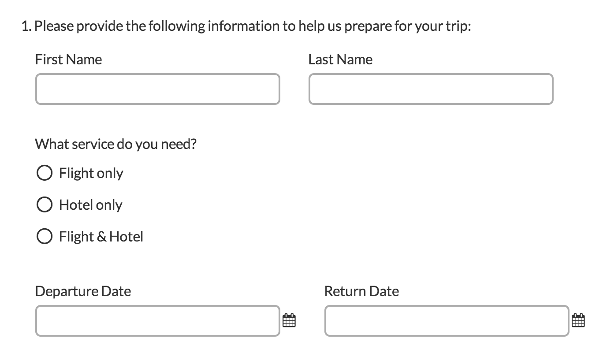
Task: Click the "Flight only" label text
Action: (91, 173)
